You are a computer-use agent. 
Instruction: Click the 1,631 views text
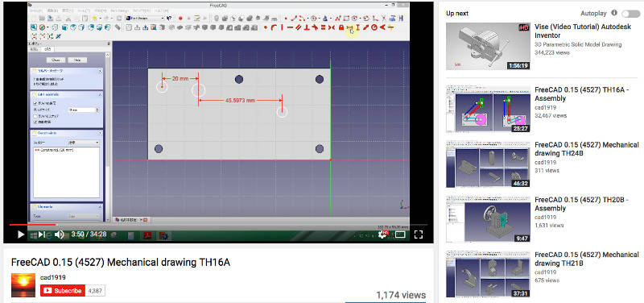pyautogui.click(x=549, y=226)
